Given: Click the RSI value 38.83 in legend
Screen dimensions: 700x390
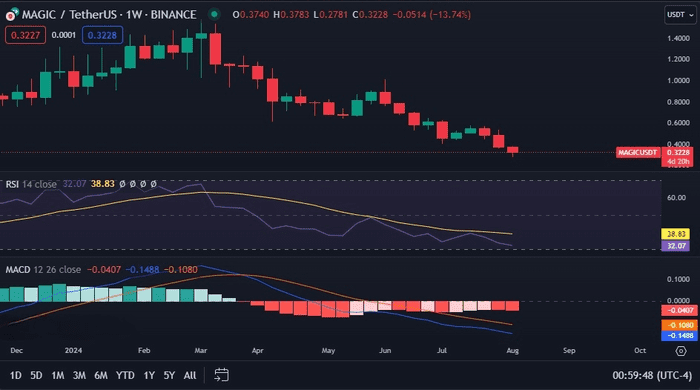Looking at the screenshot, I should tap(103, 184).
